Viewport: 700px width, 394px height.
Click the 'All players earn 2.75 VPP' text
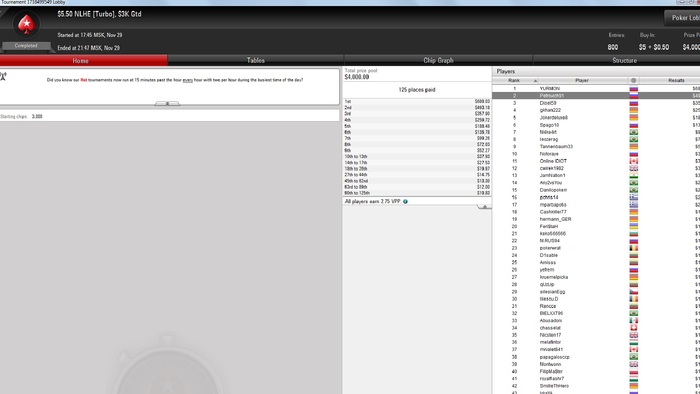[x=372, y=202]
